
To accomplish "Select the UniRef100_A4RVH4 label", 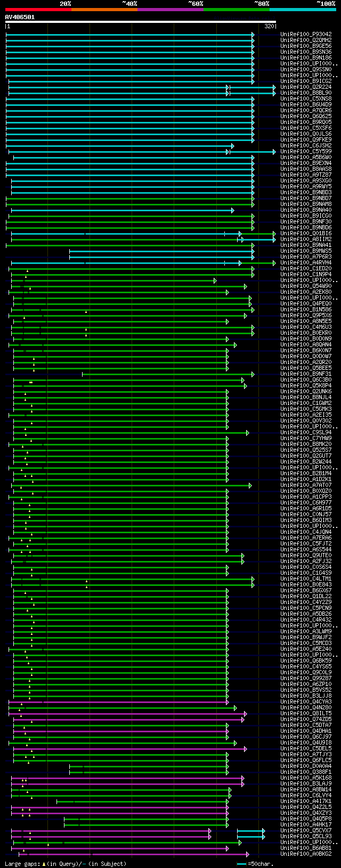I will (x=306, y=263).
